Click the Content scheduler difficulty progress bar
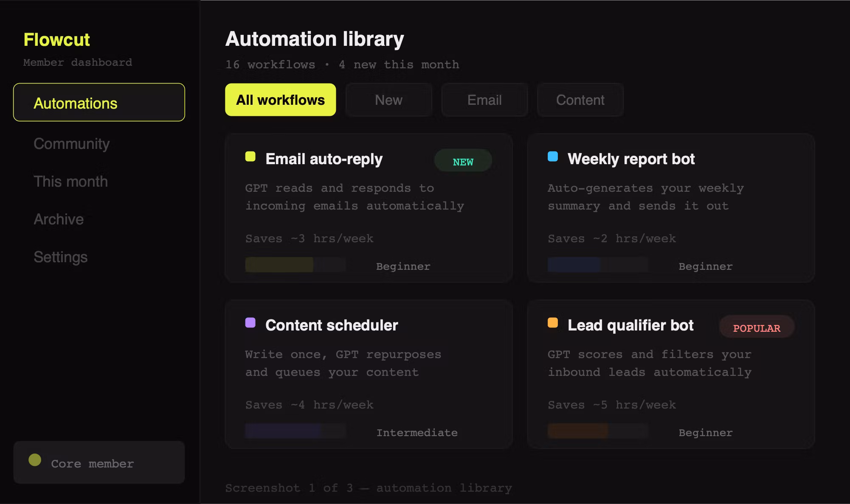 [x=296, y=431]
